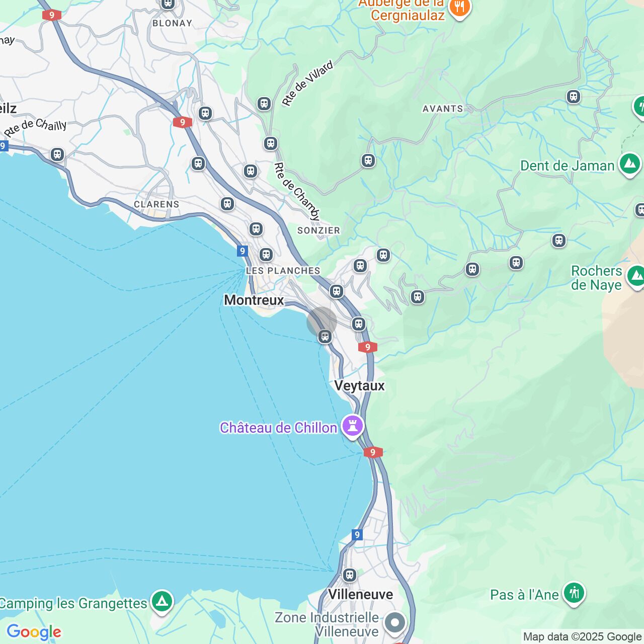This screenshot has height=644, width=644.
Task: Select the Dent de Jaman mountain marker
Action: coord(629,165)
